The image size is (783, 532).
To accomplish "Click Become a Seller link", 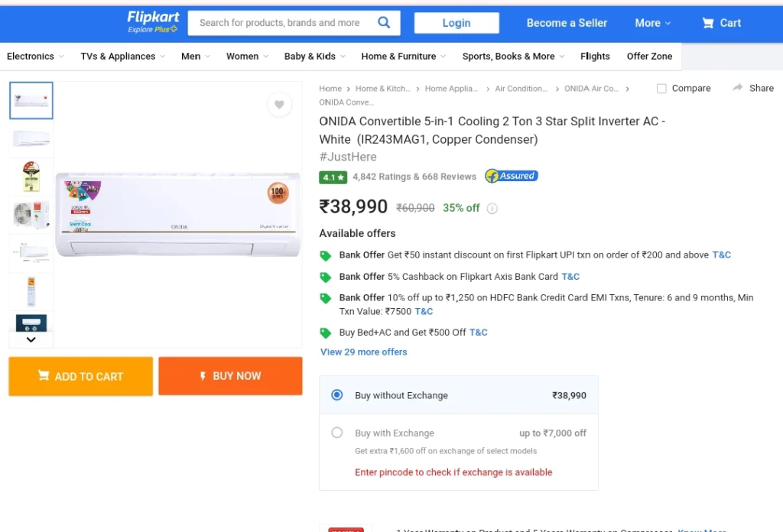I will (x=567, y=23).
